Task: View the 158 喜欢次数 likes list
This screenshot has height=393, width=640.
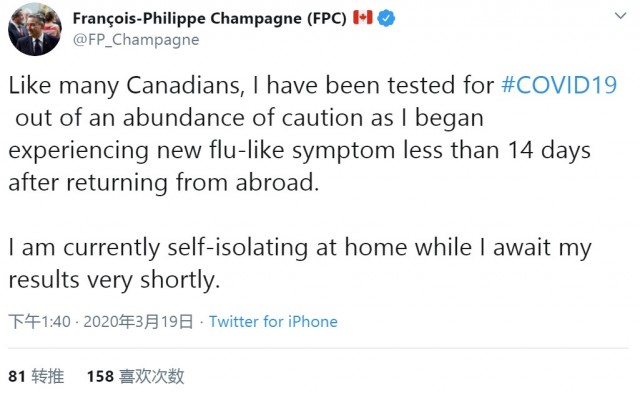Action: [136, 376]
